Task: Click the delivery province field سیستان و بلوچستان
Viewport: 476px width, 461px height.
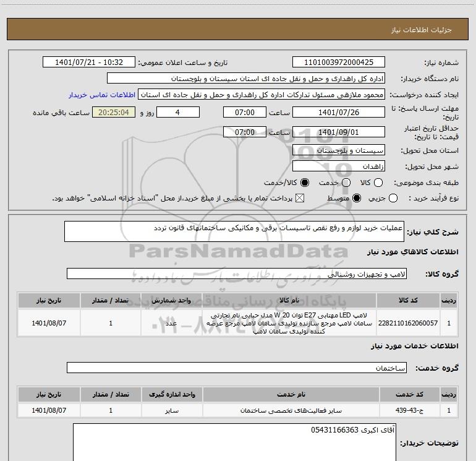Action: click(x=339, y=150)
